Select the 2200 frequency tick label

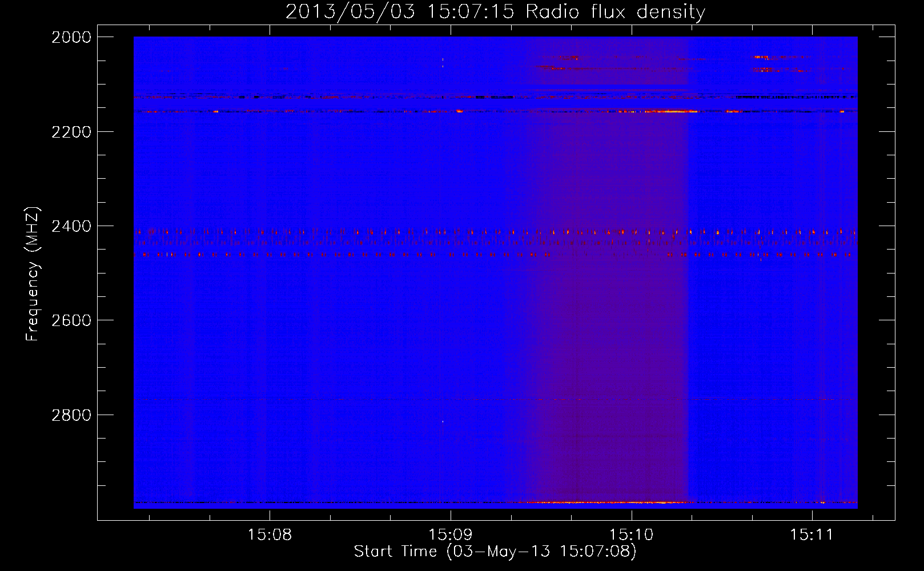[71, 132]
